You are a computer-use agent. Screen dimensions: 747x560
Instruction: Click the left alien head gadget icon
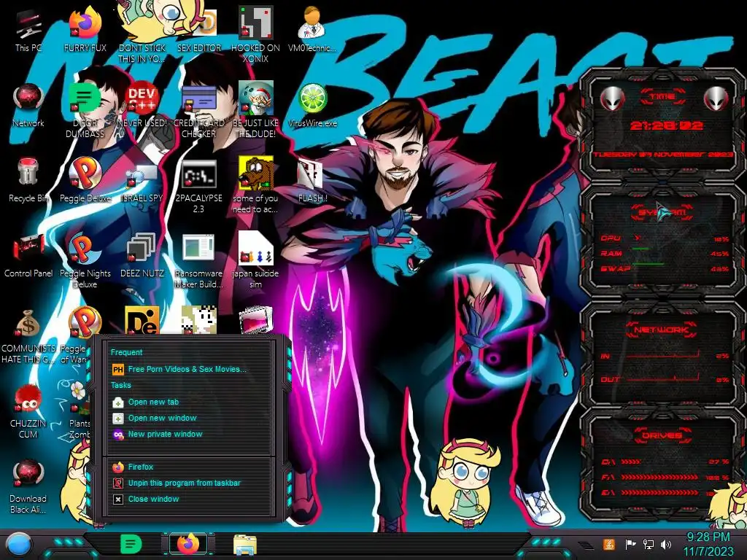(612, 99)
